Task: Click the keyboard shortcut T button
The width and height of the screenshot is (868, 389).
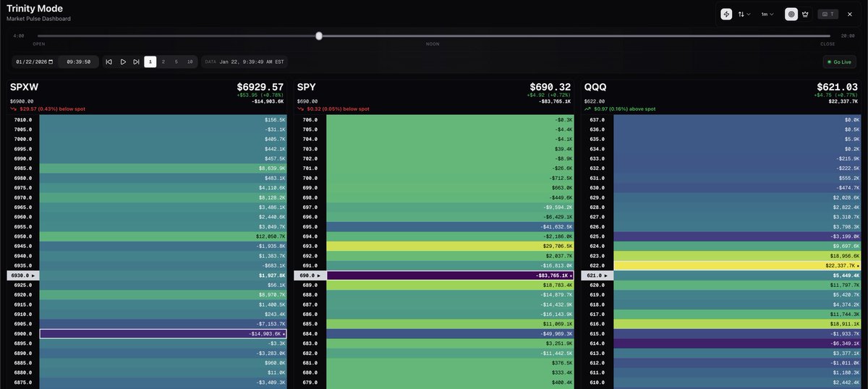Action: pyautogui.click(x=827, y=14)
